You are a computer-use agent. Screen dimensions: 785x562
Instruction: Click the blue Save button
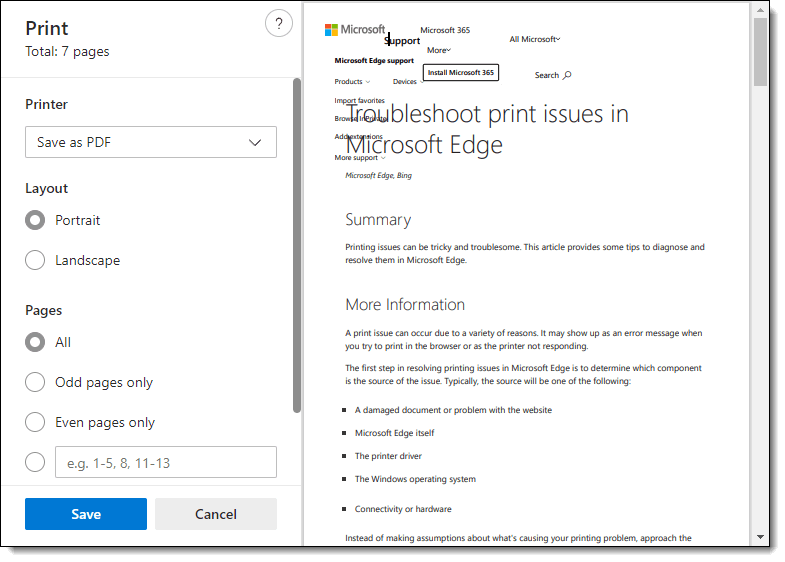click(86, 514)
